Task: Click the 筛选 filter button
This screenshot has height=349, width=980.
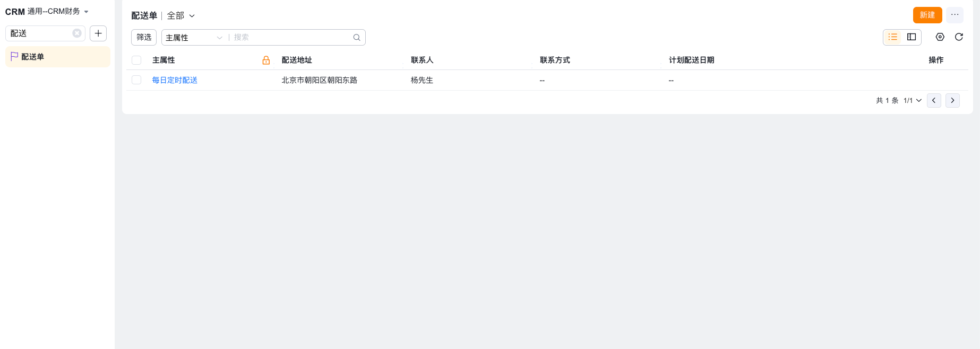Action: pyautogui.click(x=144, y=37)
